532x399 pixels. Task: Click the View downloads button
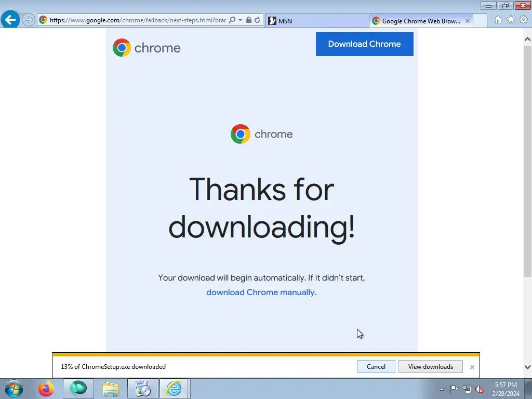pos(431,367)
